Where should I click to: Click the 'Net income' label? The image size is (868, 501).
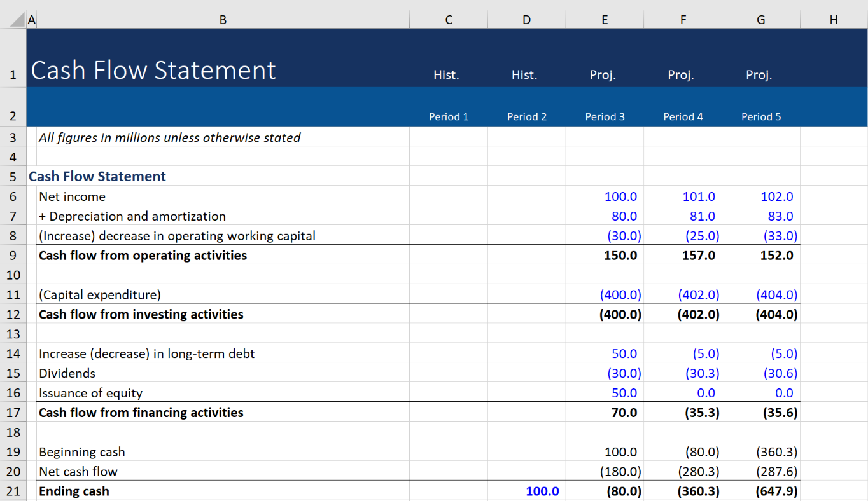(x=72, y=196)
